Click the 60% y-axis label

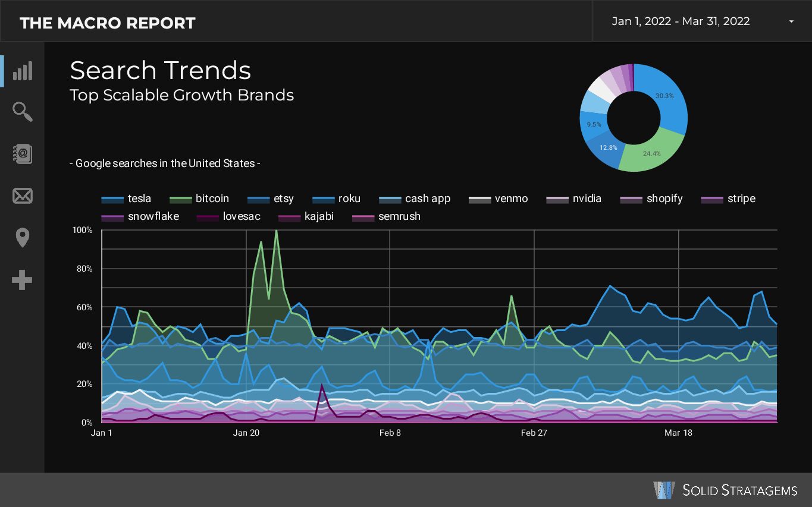point(85,307)
